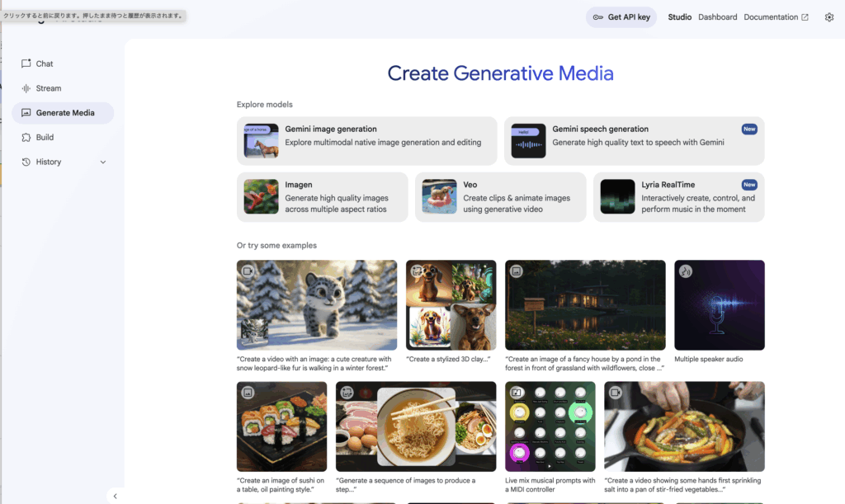Click the key icon on Get API key
Image resolution: width=845 pixels, height=504 pixels.
click(598, 17)
